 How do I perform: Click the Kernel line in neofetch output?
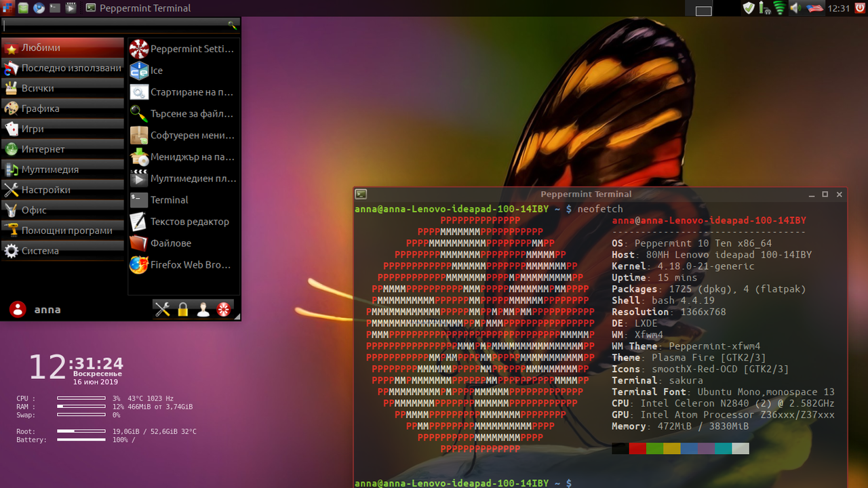pyautogui.click(x=683, y=266)
